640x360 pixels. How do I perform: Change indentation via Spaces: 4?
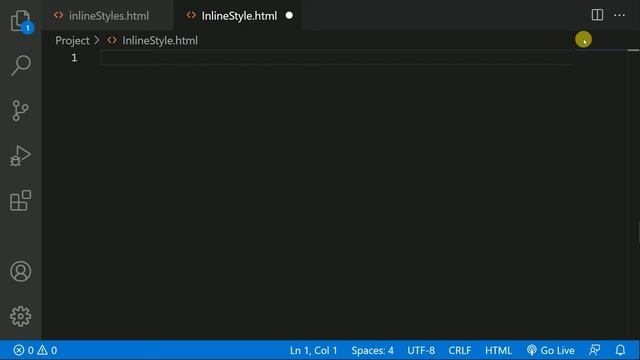click(372, 350)
